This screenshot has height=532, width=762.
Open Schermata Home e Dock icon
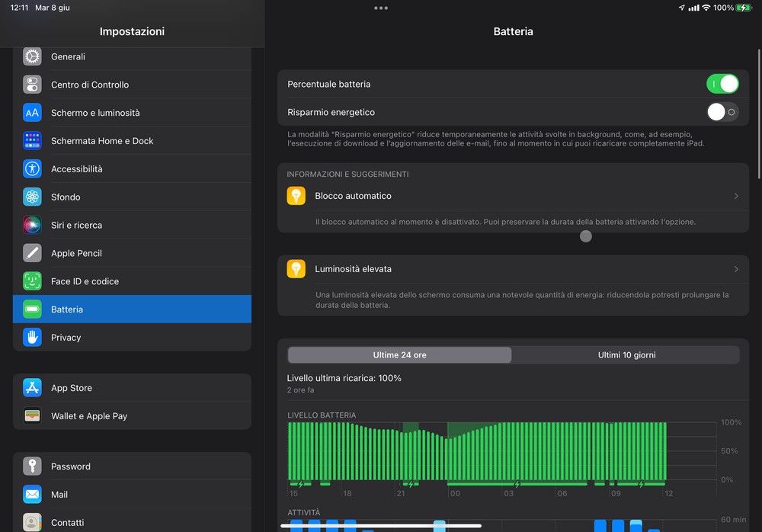click(32, 141)
